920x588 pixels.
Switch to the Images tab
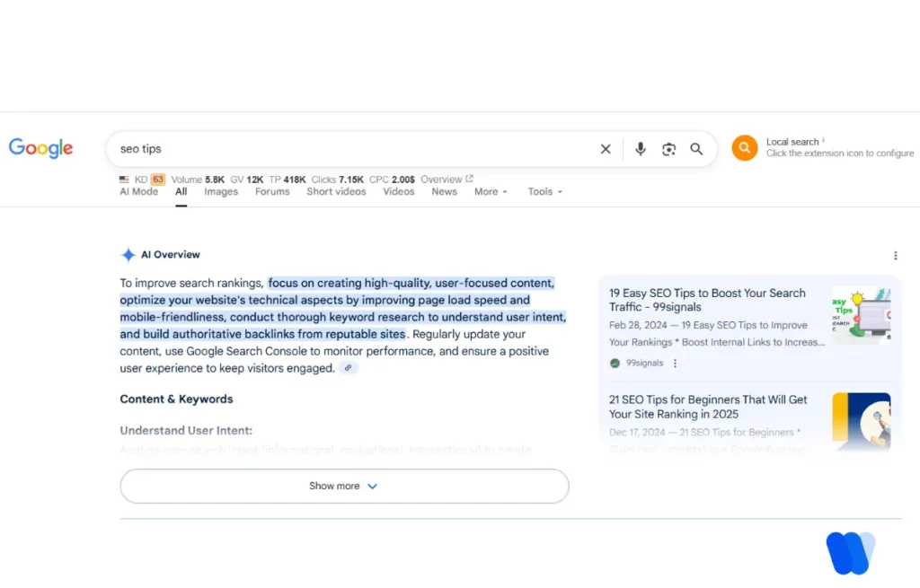coord(221,192)
